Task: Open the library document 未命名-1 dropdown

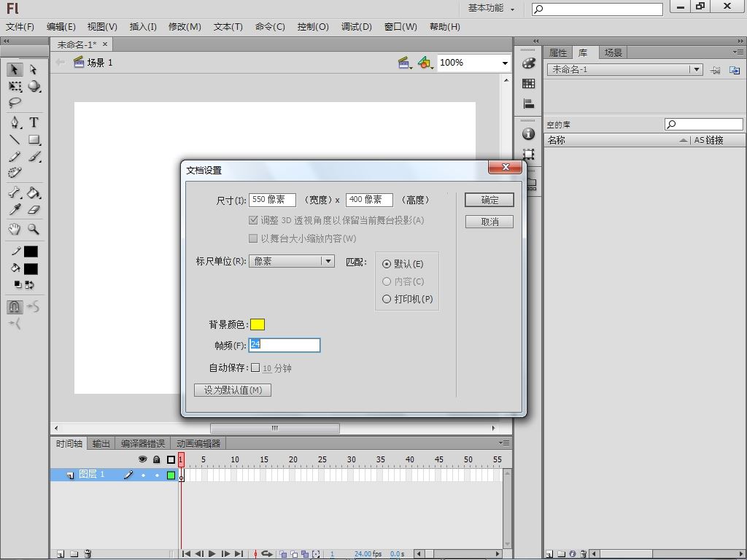Action: tap(624, 69)
